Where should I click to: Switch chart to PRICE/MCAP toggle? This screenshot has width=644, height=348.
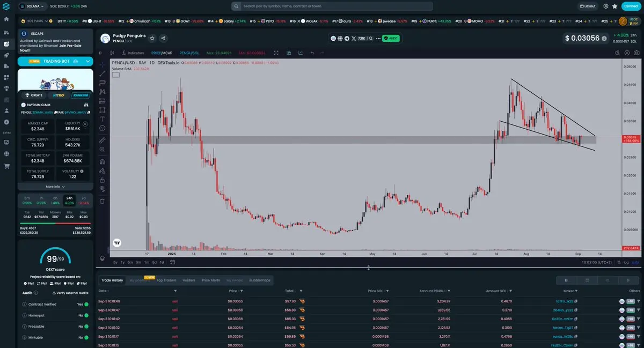pyautogui.click(x=162, y=53)
